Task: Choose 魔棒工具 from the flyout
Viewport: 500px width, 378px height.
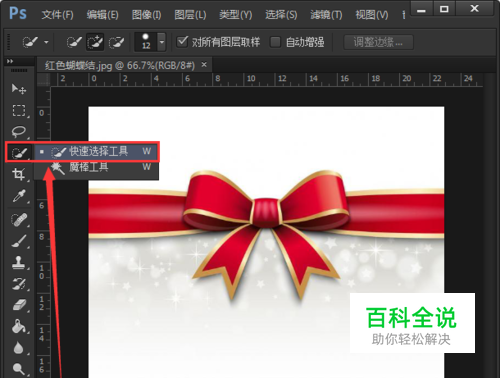Action: coord(97,167)
